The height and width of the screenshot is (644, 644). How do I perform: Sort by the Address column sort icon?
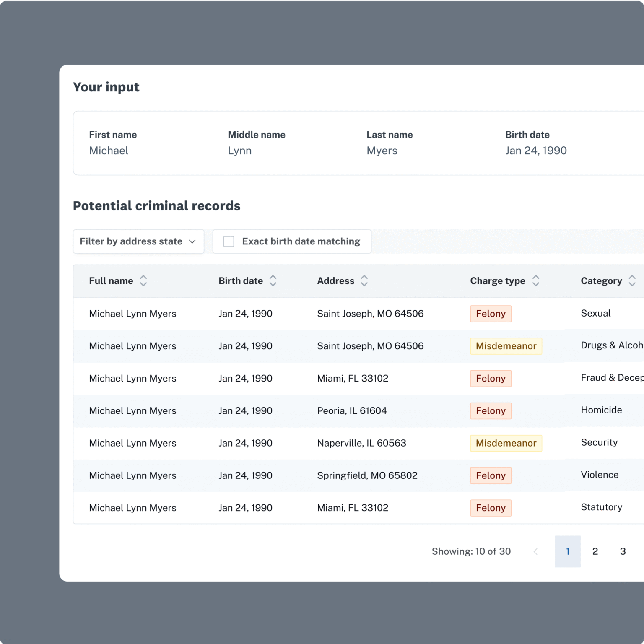pyautogui.click(x=364, y=280)
